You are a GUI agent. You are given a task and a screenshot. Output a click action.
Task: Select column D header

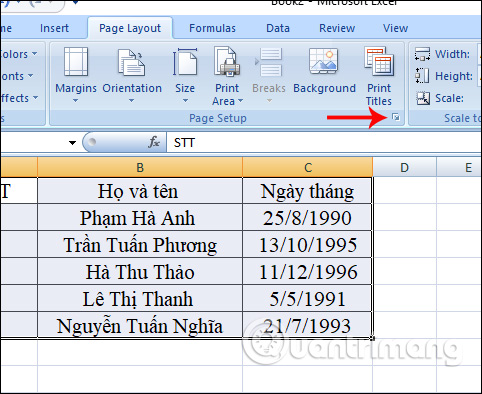point(404,167)
